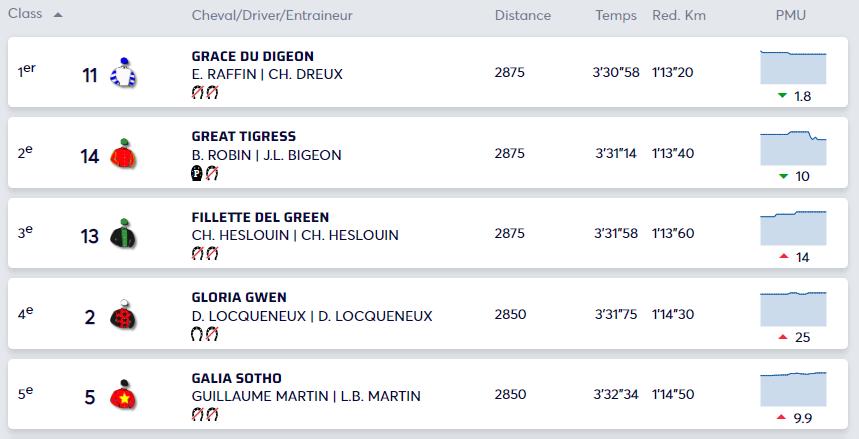The height and width of the screenshot is (439, 859).
Task: Open FILLETTE DEL GREEN horse link
Action: [x=260, y=217]
